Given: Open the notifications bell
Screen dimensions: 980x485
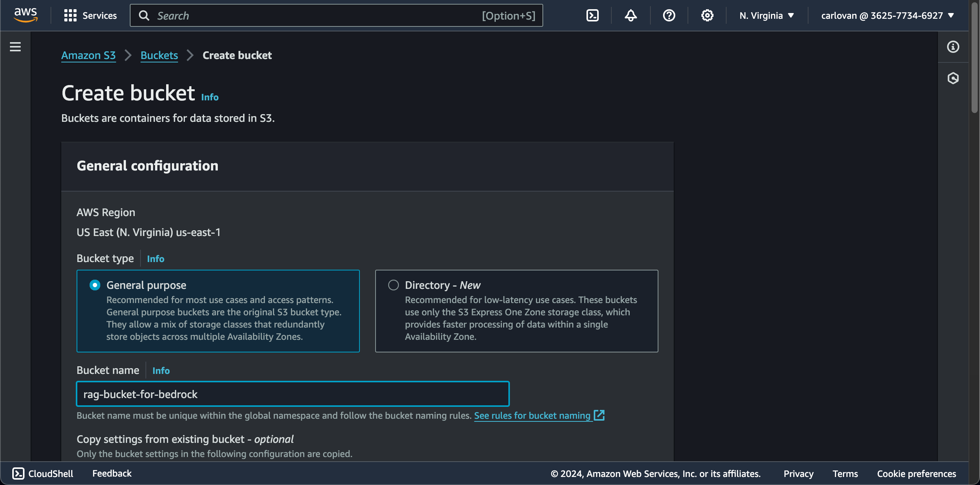Looking at the screenshot, I should (x=631, y=15).
